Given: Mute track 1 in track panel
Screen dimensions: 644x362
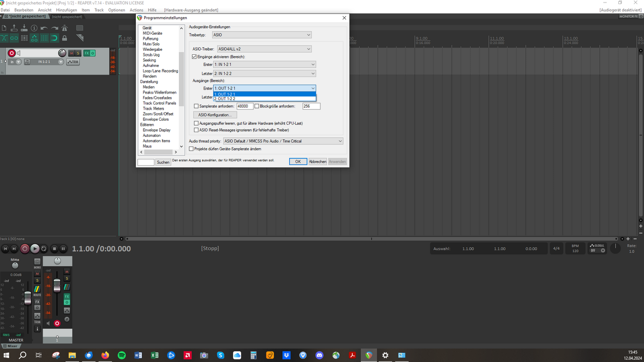Looking at the screenshot, I should pyautogui.click(x=71, y=53).
